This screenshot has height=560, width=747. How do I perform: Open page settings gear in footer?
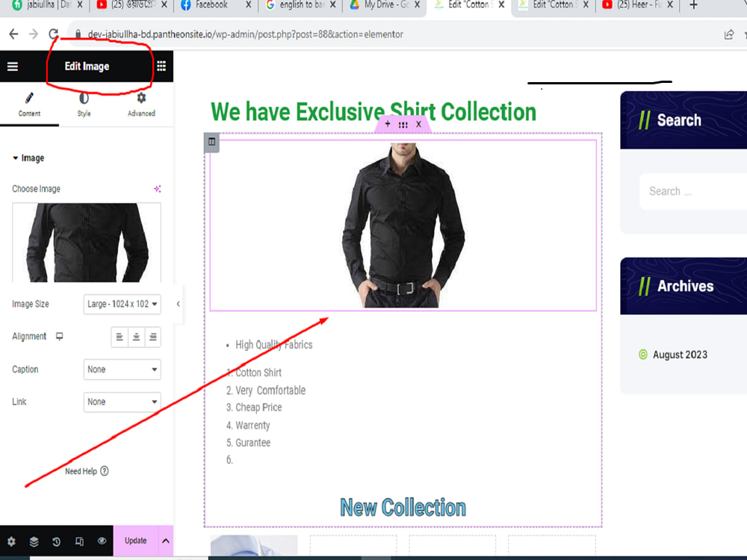(11, 541)
